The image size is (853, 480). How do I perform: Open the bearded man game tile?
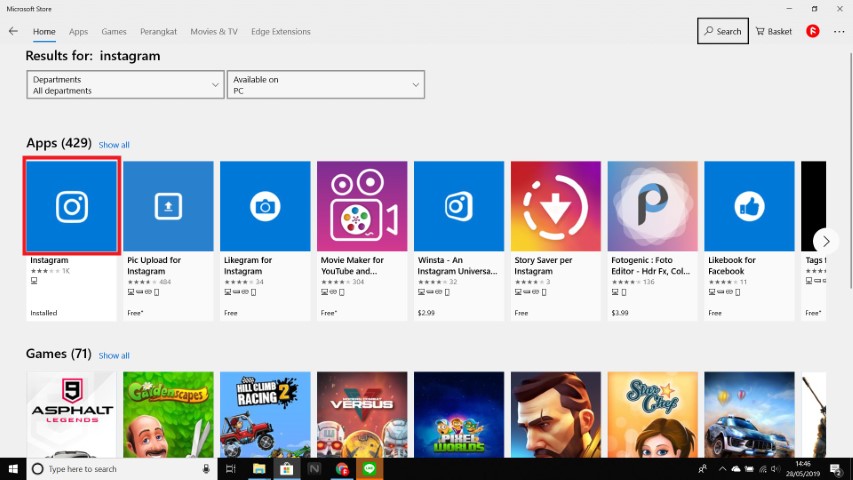(555, 414)
